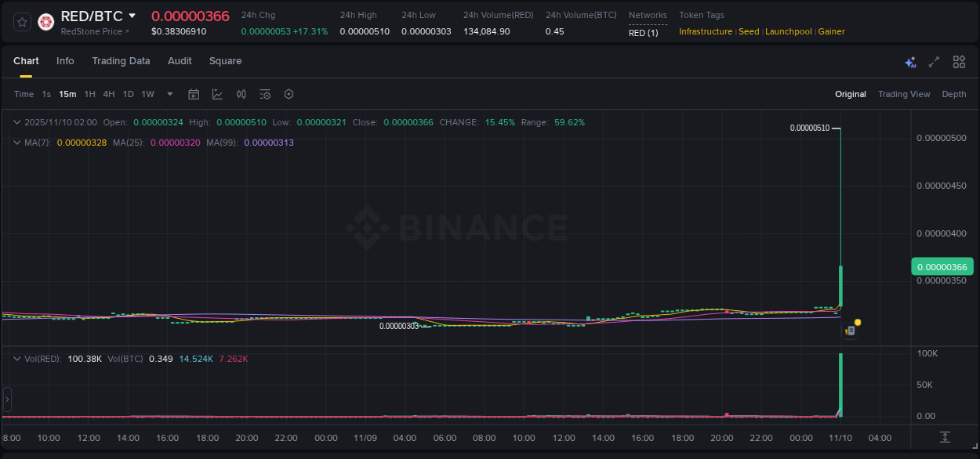Open the indicators list settings icon
Image resolution: width=980 pixels, height=459 pixels.
(x=265, y=94)
